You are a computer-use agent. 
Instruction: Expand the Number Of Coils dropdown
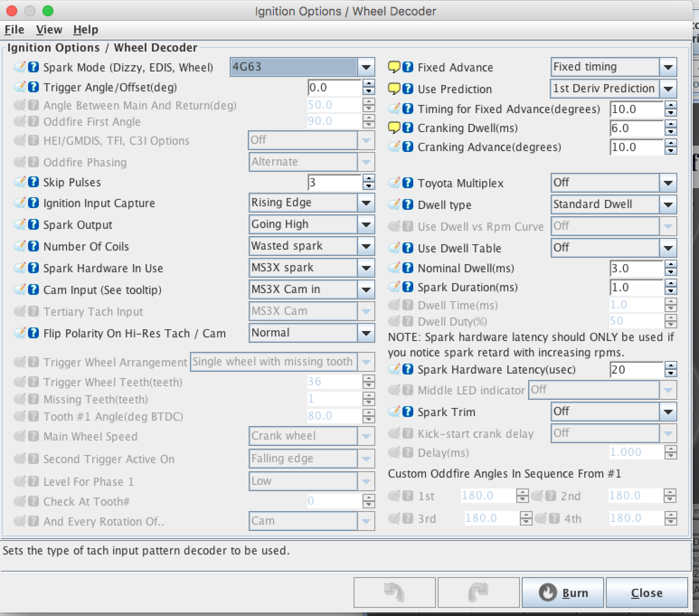[366, 246]
